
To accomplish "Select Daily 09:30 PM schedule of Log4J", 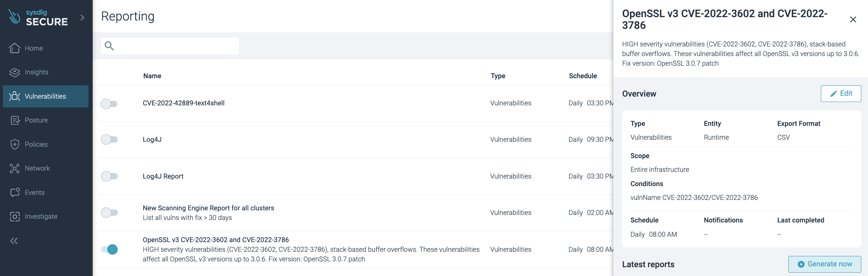I will pos(591,140).
